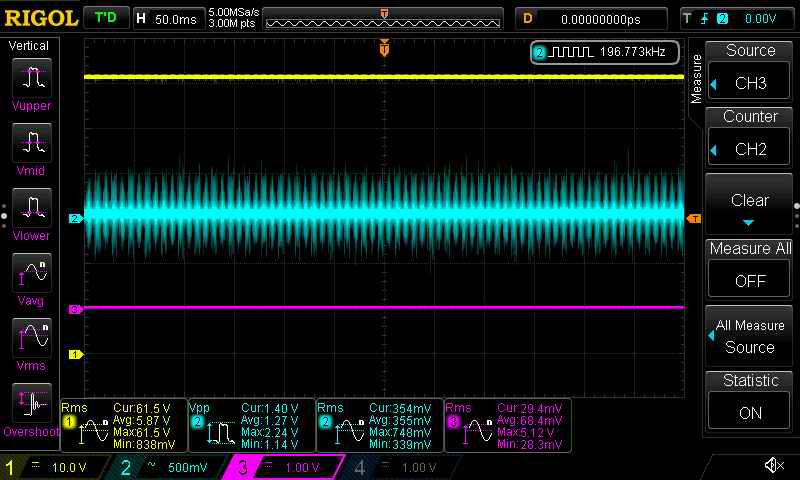Select the Overshoot measurement icon
The image size is (800, 480).
[32, 403]
